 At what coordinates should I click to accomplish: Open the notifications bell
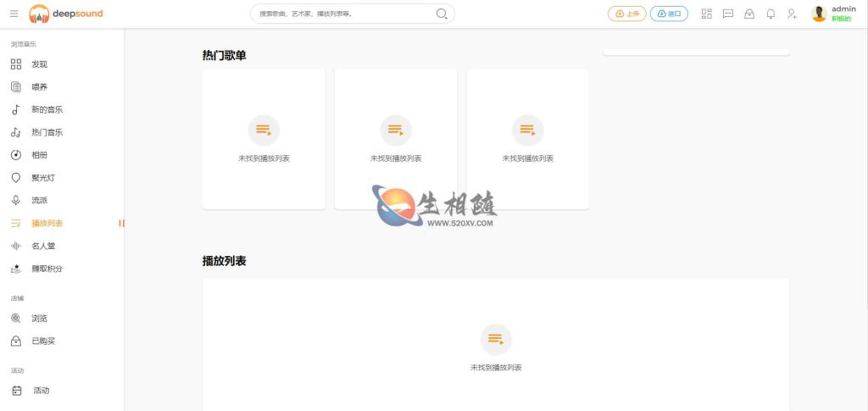[771, 14]
